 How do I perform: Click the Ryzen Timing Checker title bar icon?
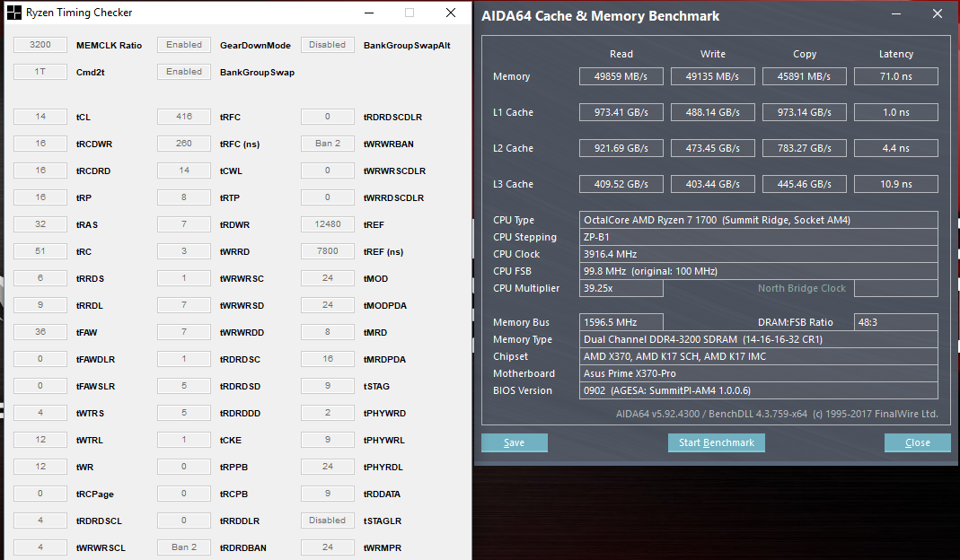[13, 13]
